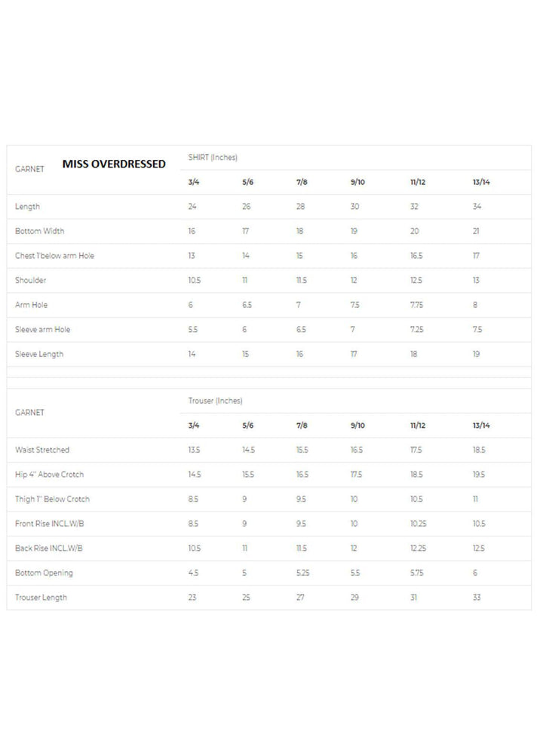
Task: Select the 7/8 size header in trouser table
Action: pos(302,426)
